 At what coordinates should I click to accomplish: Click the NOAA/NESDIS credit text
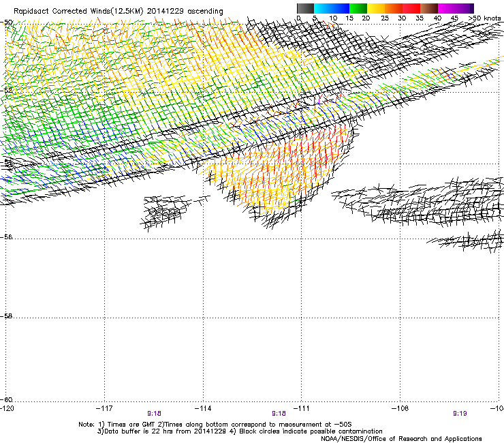tap(401, 439)
